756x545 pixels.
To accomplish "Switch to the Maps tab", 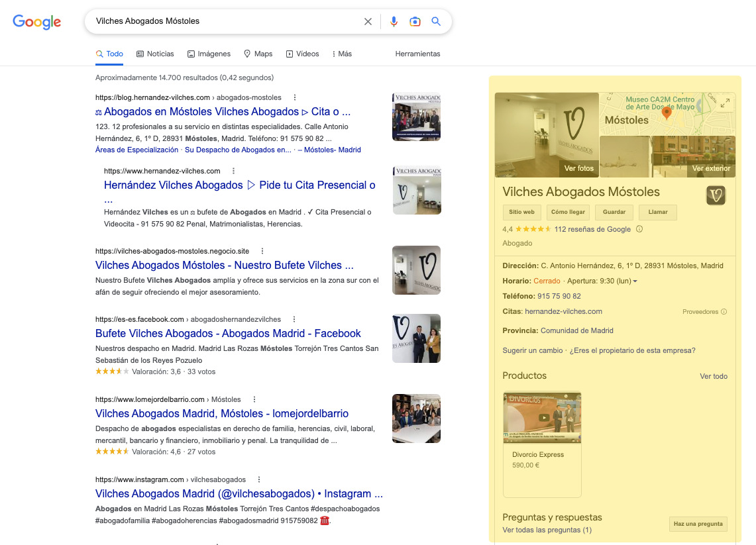I will (x=258, y=54).
